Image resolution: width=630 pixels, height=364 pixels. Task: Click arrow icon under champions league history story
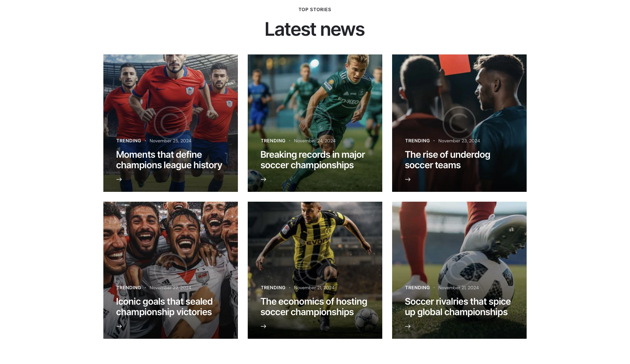(119, 179)
